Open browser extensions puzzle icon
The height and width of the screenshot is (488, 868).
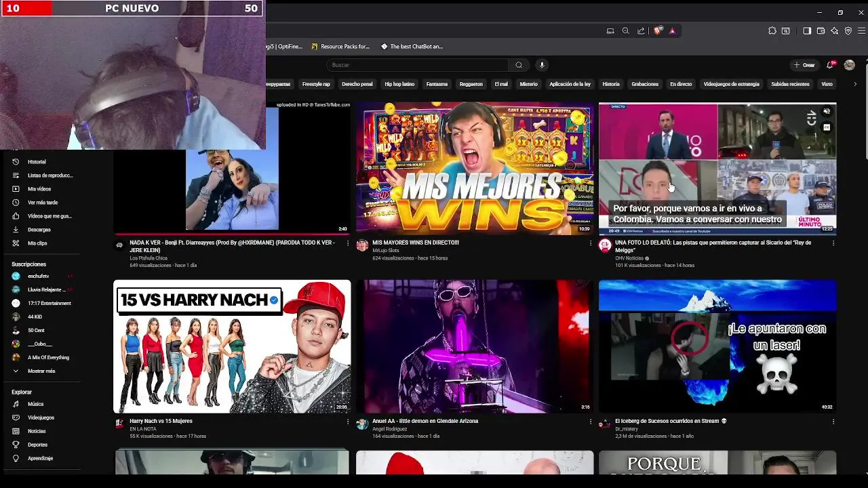(772, 30)
